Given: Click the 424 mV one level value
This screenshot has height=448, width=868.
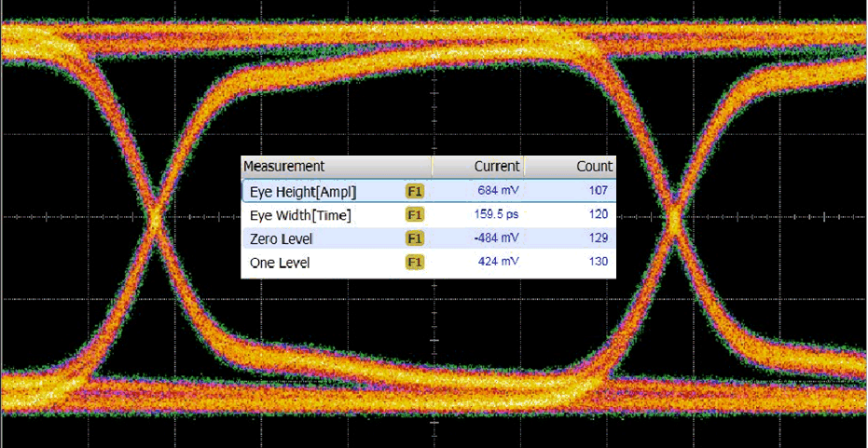Looking at the screenshot, I should point(498,263).
